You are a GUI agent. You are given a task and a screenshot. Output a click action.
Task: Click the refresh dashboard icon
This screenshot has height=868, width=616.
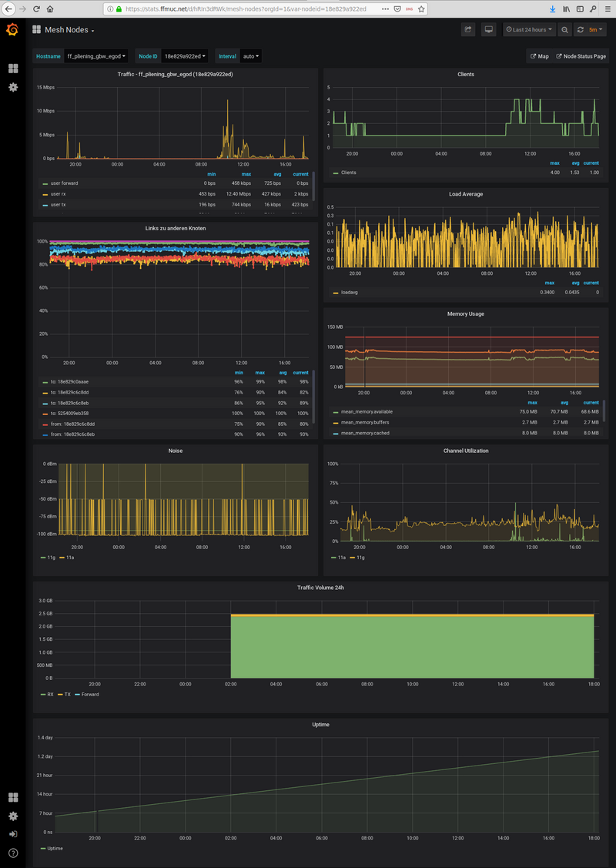[579, 28]
